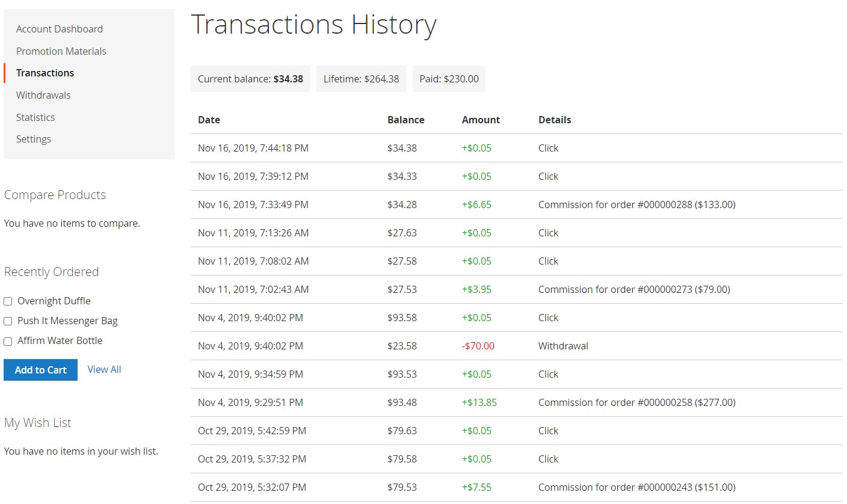Click commission for order #000000288 entry
Screen dimensions: 847x504
(636, 204)
